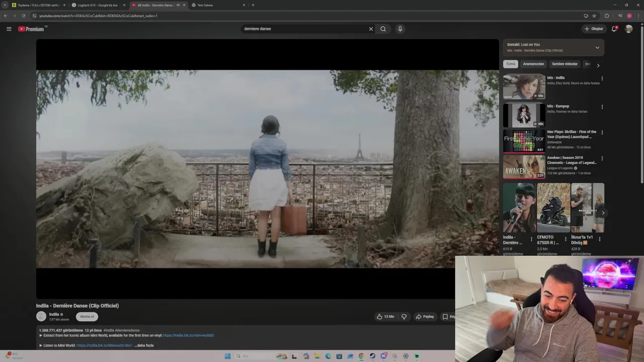Open the site info icon in the address bar
The height and width of the screenshot is (362, 644).
point(34,16)
